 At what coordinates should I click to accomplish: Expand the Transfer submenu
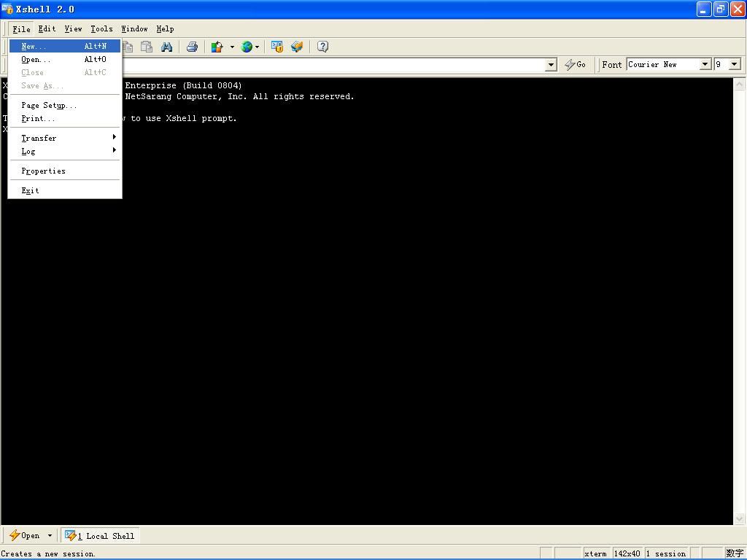tap(65, 138)
